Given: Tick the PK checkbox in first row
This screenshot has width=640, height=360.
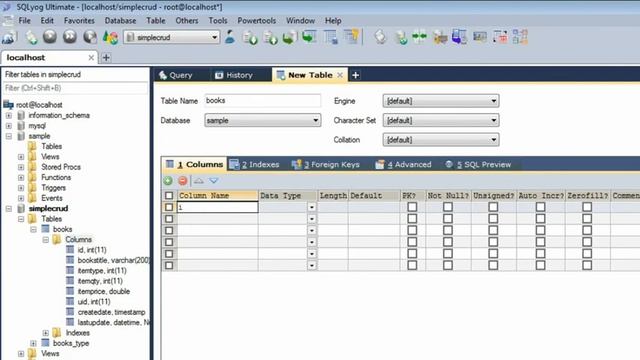Looking at the screenshot, I should point(412,207).
